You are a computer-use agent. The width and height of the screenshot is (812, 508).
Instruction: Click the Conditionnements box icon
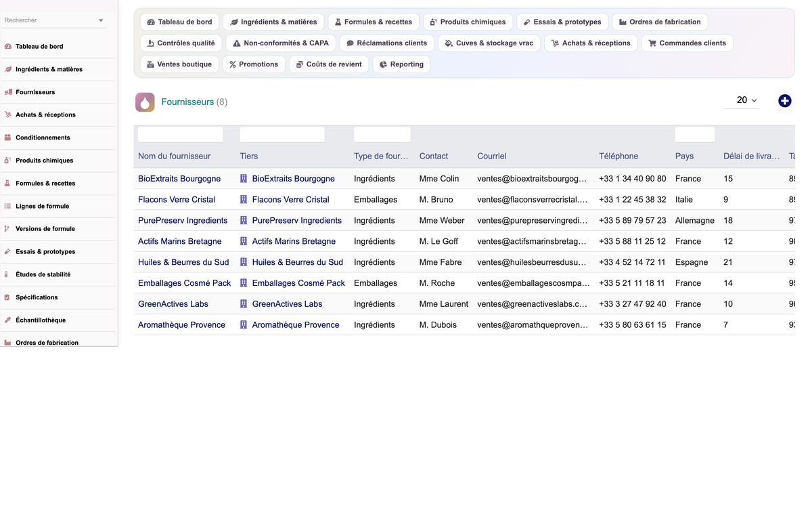[x=8, y=137]
